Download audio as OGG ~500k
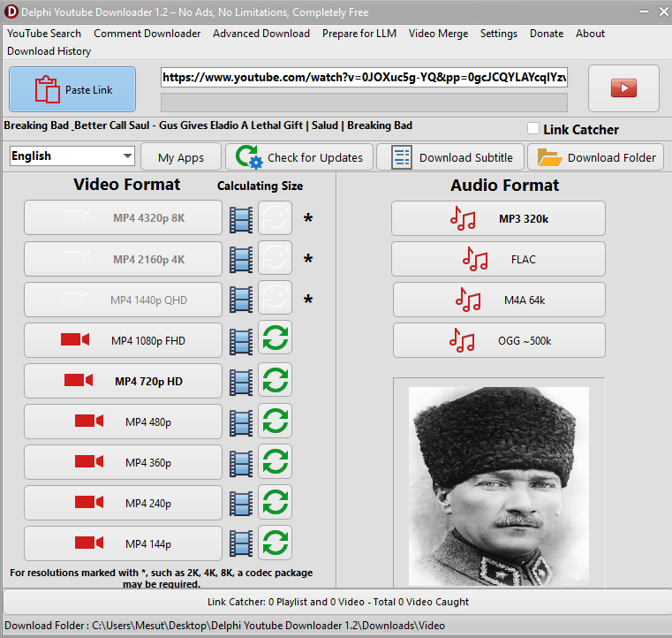The image size is (672, 638). coord(499,340)
